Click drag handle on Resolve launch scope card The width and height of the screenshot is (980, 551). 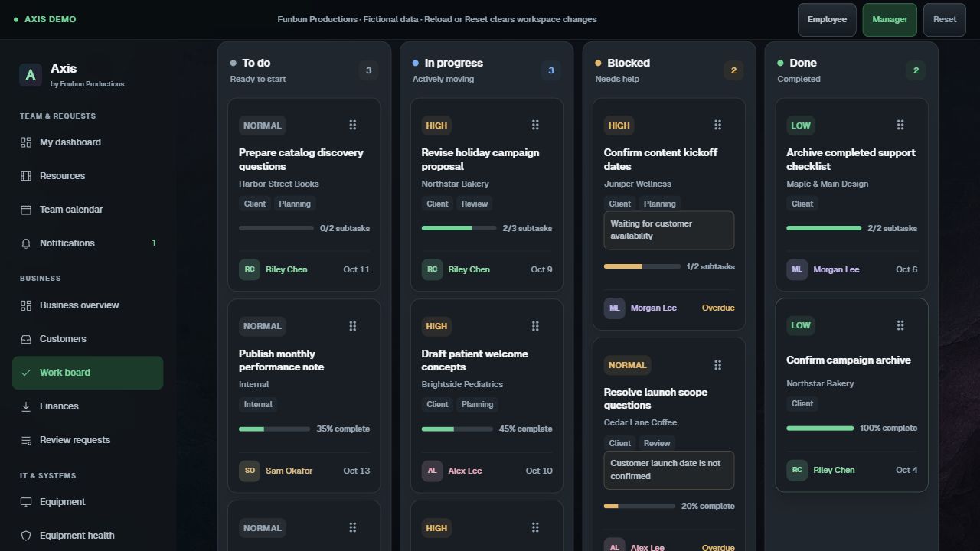[x=717, y=365]
